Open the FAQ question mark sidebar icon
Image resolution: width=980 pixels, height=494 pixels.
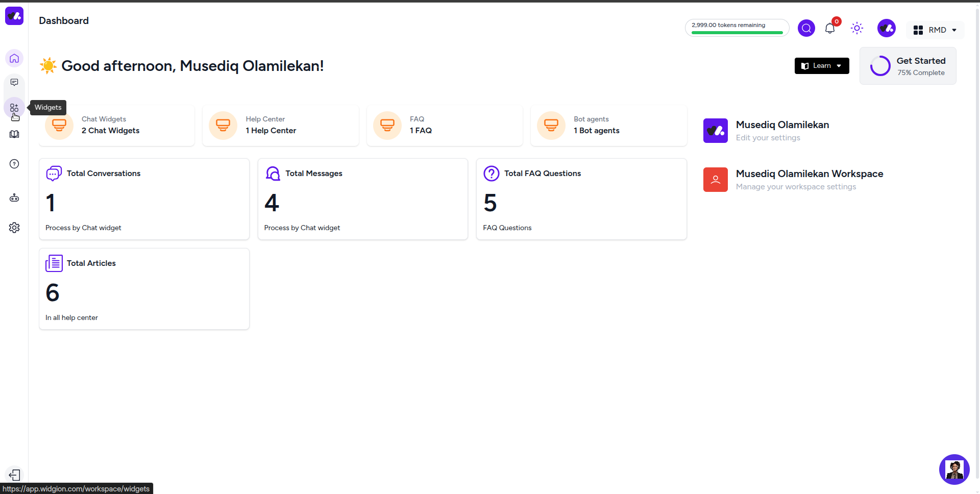click(x=14, y=164)
